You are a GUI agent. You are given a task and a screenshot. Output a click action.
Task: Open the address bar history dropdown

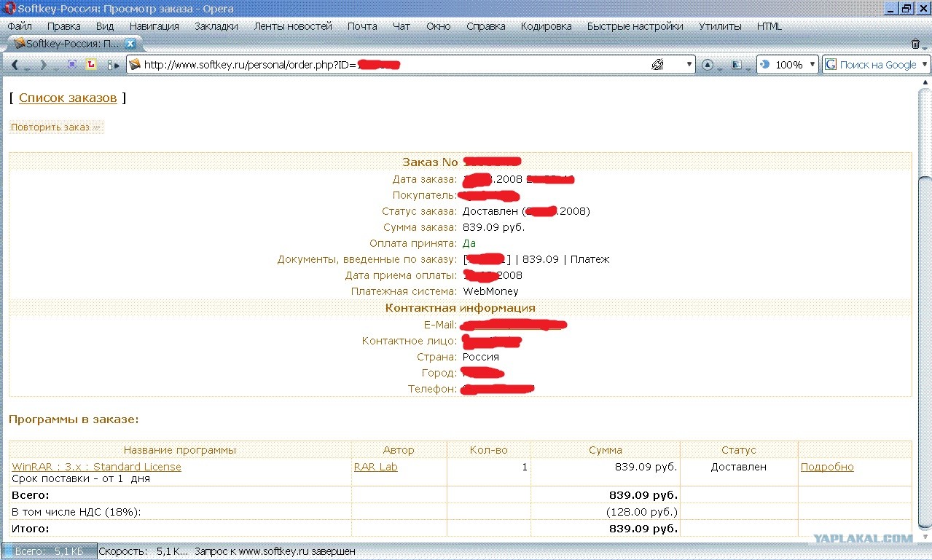[689, 65]
